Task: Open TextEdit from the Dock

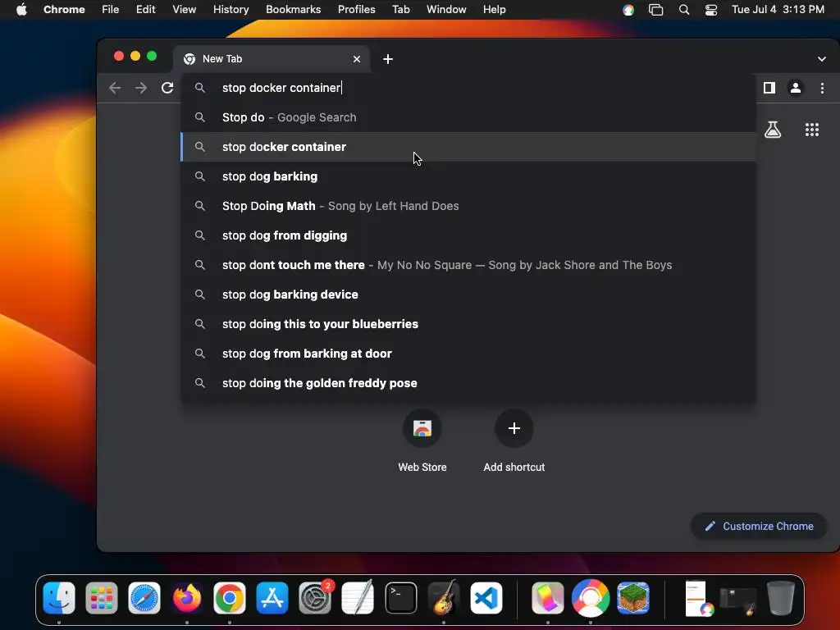Action: pos(358,598)
